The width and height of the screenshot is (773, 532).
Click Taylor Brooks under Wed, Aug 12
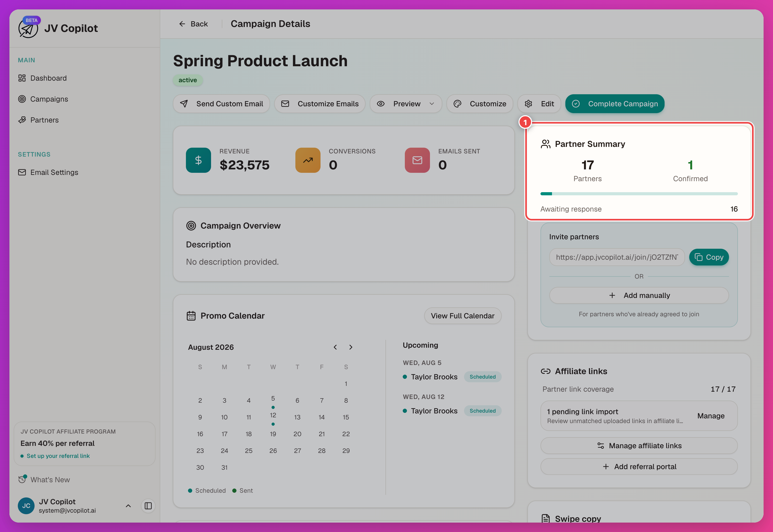pos(434,411)
